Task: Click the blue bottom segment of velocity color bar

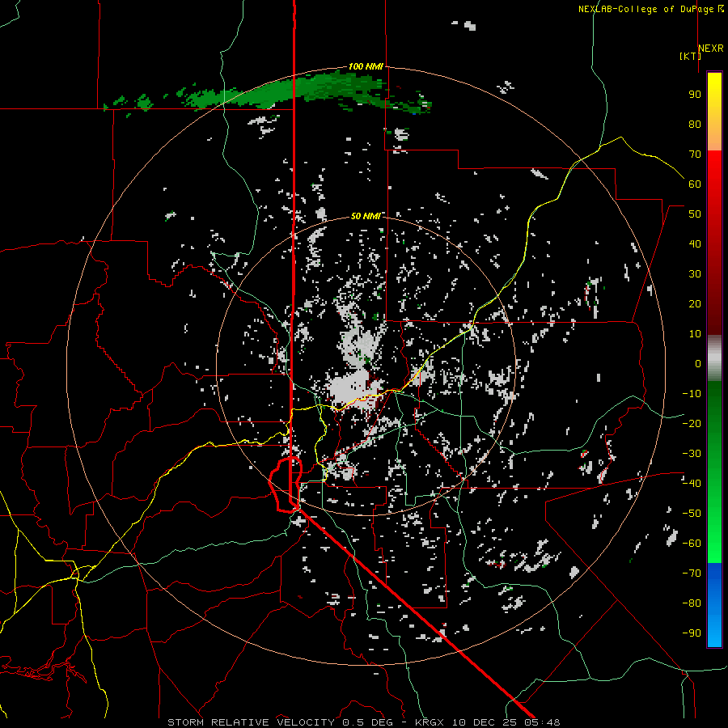Action: (x=714, y=605)
